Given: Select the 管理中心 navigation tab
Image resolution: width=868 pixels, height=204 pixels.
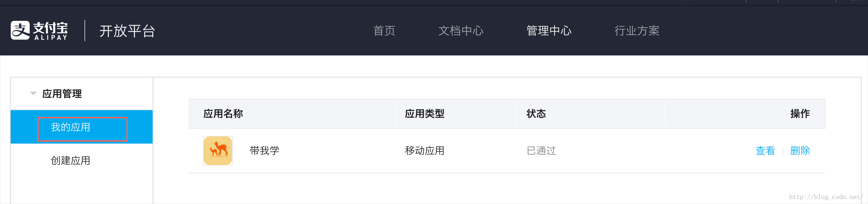Looking at the screenshot, I should pos(549,31).
